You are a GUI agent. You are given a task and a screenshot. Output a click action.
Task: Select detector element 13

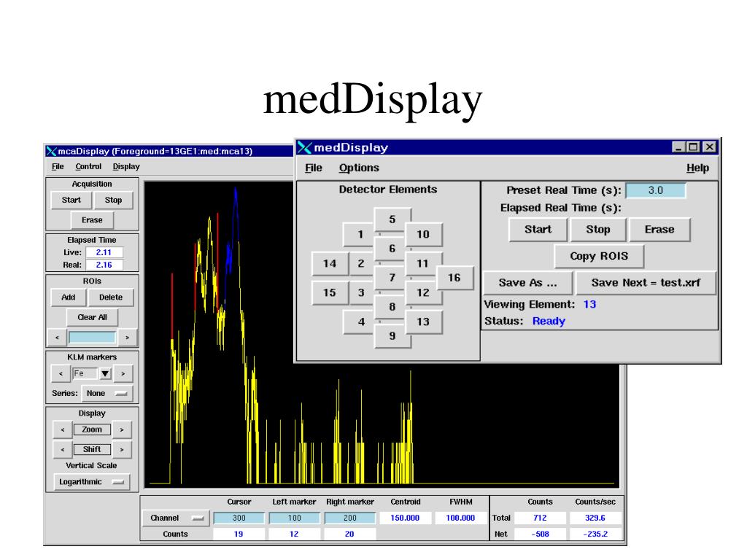click(x=424, y=322)
